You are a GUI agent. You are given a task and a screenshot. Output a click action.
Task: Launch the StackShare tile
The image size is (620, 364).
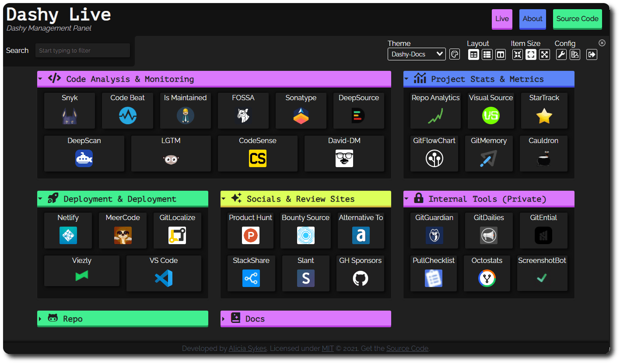coord(251,273)
